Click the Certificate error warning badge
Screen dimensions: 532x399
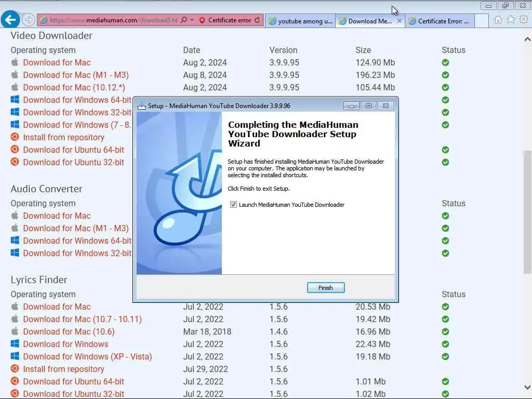[225, 20]
